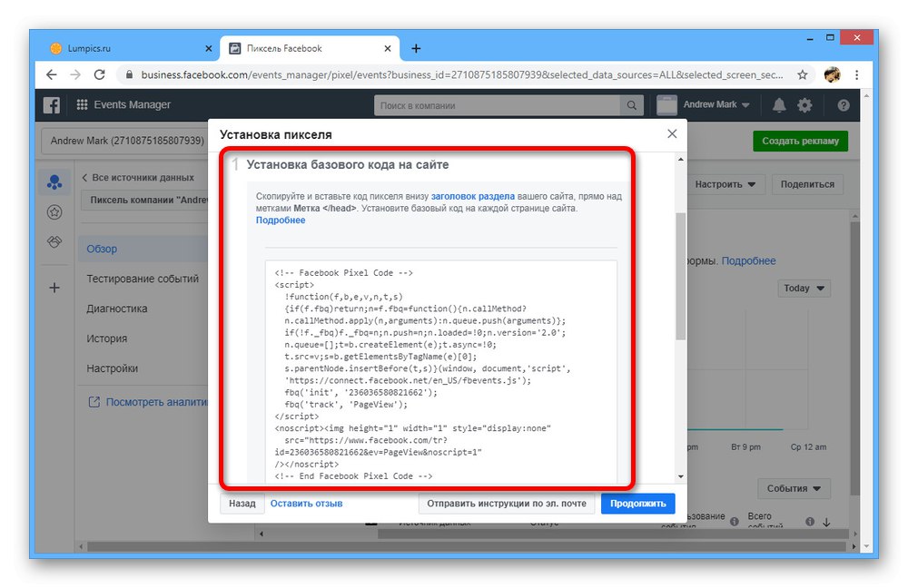This screenshot has width=908, height=588.
Task: Click the Назад button in dialog
Action: click(242, 504)
